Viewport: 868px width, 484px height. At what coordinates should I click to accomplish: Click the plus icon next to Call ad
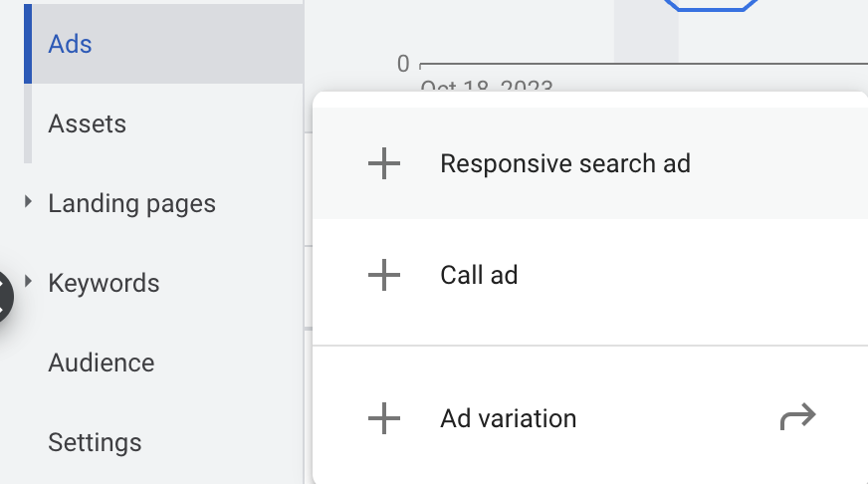(384, 275)
